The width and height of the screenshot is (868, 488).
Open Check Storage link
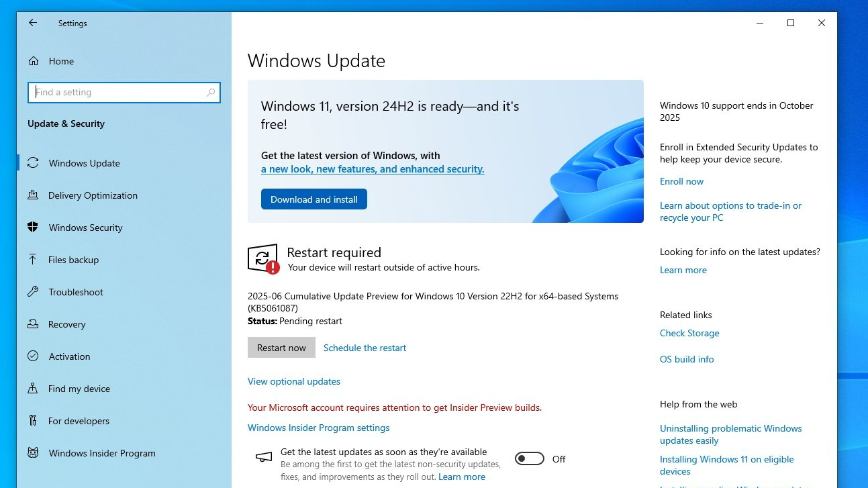point(689,333)
